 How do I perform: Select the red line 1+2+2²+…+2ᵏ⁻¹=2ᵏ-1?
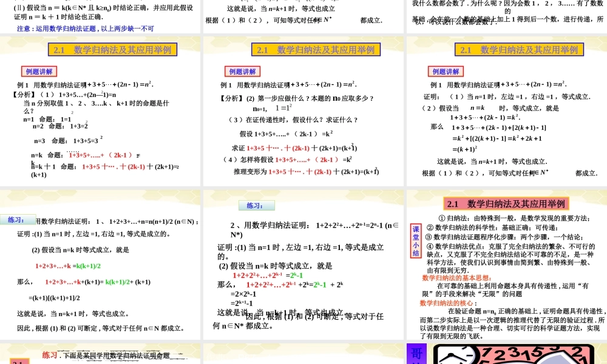click(x=268, y=275)
